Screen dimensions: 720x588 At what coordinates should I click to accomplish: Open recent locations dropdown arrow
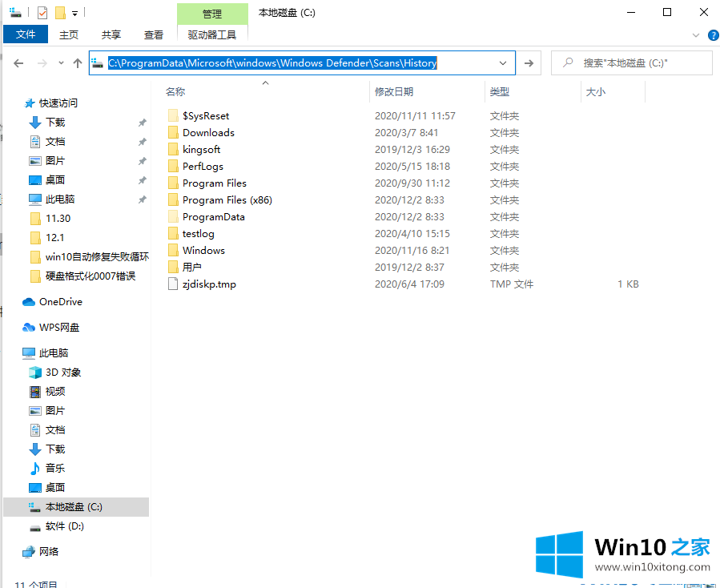61,63
